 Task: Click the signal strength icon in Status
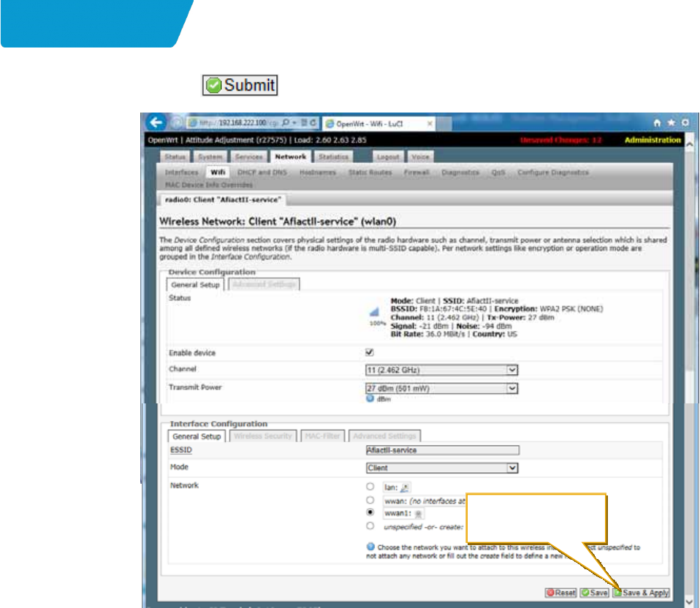(x=375, y=311)
